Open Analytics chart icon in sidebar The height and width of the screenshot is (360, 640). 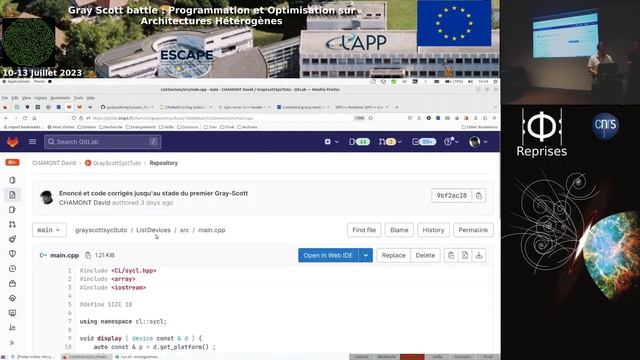pyautogui.click(x=12, y=328)
